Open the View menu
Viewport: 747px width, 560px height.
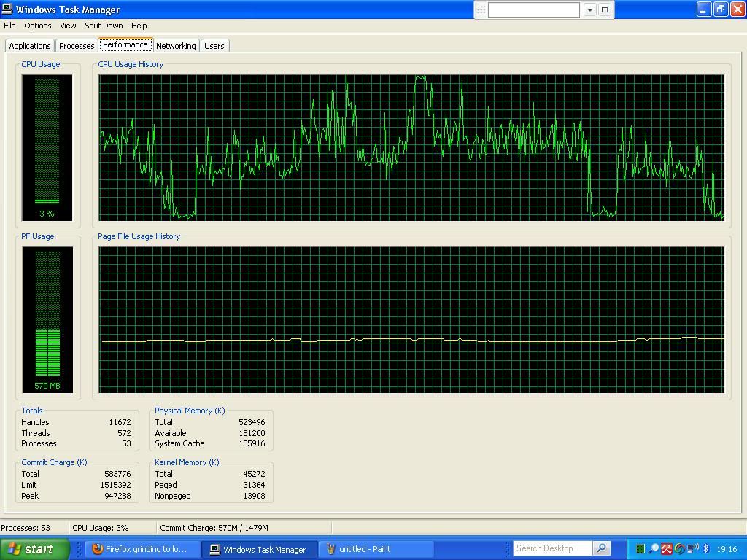pyautogui.click(x=68, y=26)
